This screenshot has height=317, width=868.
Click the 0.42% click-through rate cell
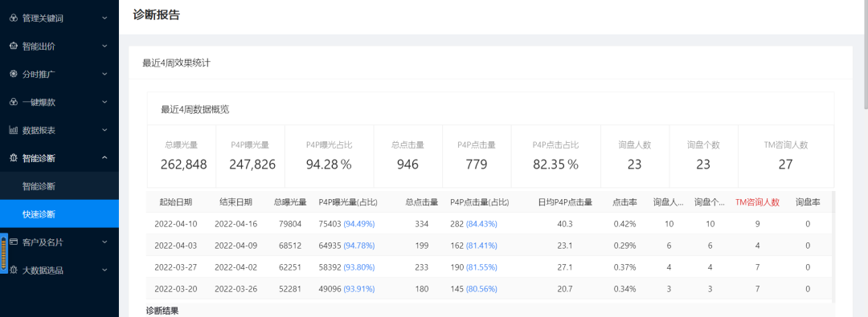[x=624, y=224]
